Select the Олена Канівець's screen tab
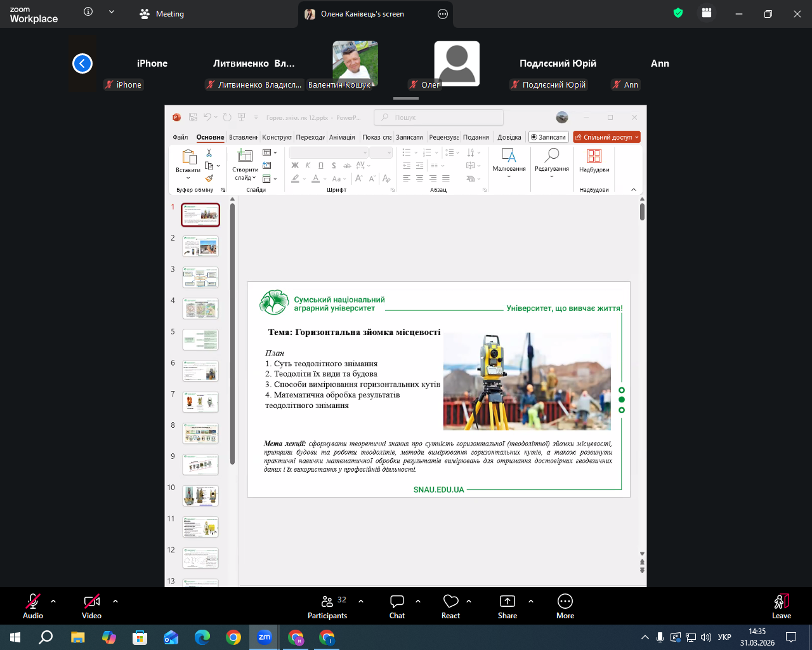The width and height of the screenshot is (812, 650). click(362, 14)
